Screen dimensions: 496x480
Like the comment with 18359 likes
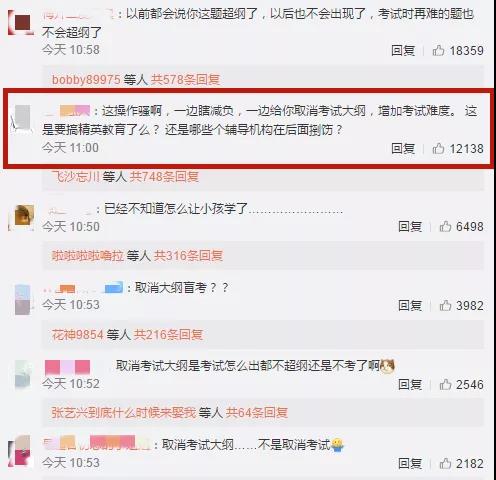438,50
